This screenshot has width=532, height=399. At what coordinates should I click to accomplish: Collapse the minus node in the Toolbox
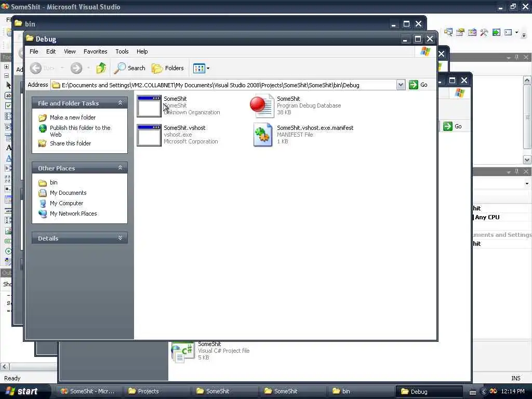tap(6, 75)
